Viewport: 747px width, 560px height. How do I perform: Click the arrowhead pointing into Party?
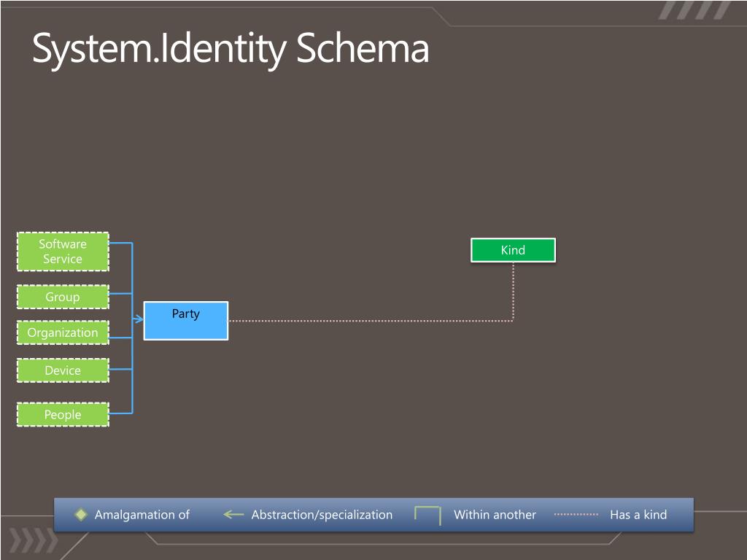139,319
